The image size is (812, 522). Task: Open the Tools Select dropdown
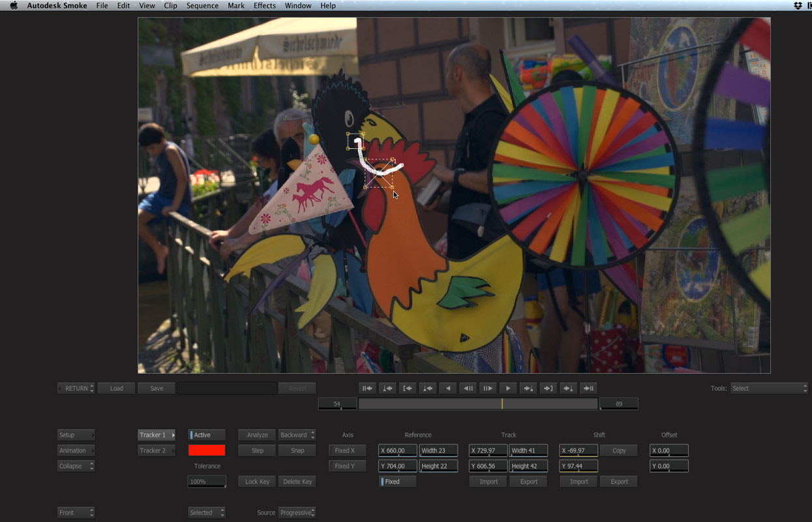point(769,388)
